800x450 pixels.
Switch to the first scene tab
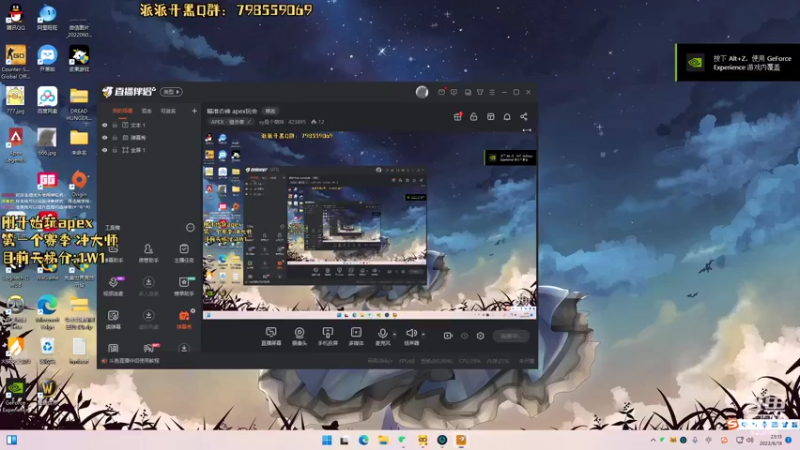point(122,111)
